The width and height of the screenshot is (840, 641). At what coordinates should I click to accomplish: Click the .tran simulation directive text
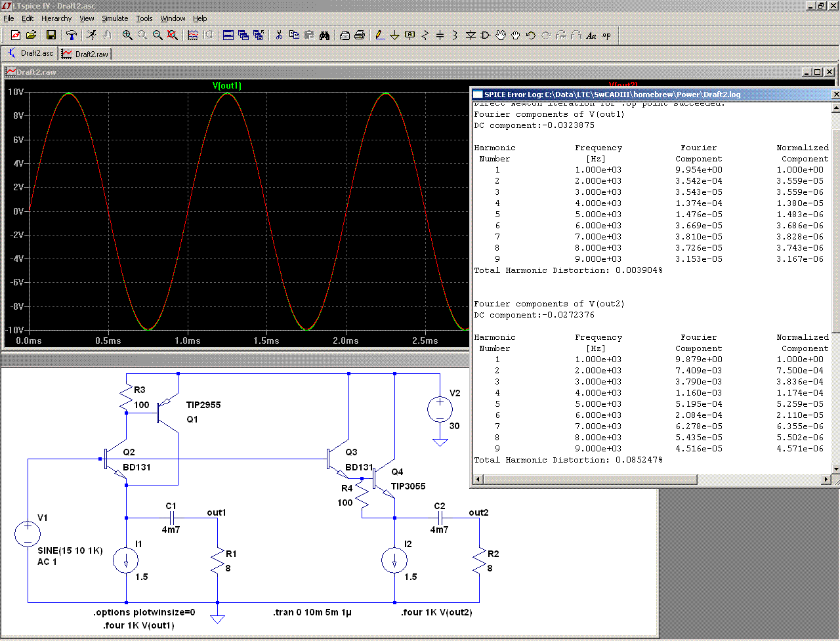tap(312, 613)
